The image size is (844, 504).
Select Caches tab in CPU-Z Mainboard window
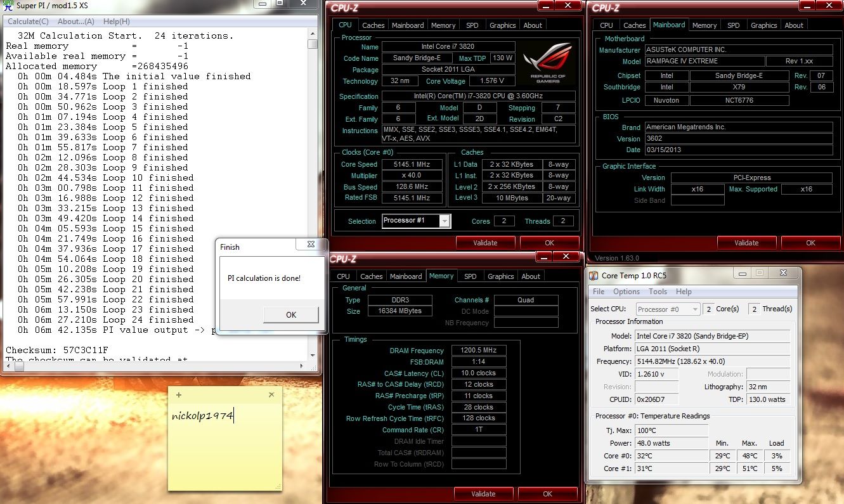(x=634, y=25)
